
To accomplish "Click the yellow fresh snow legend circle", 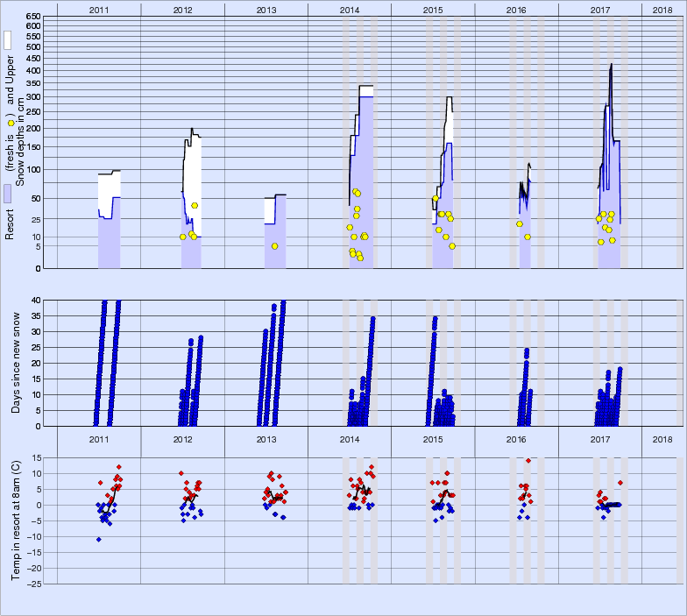I will [x=10, y=123].
